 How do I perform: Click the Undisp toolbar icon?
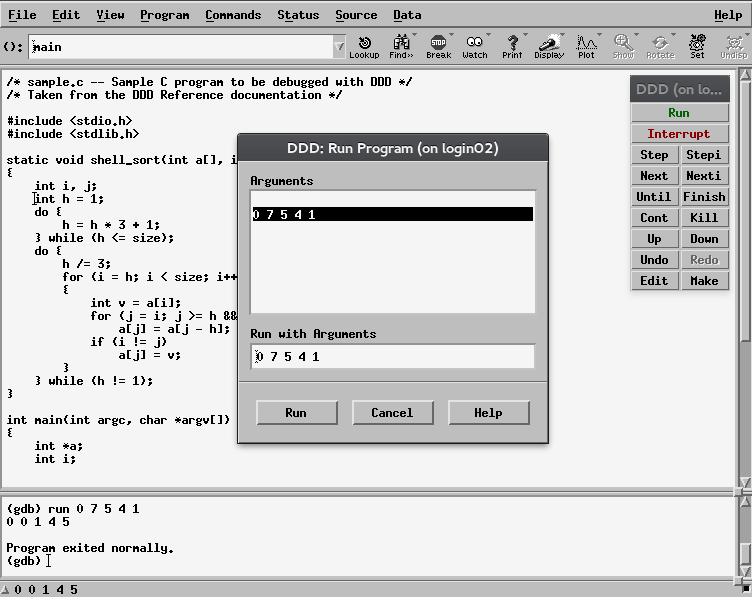tap(734, 47)
